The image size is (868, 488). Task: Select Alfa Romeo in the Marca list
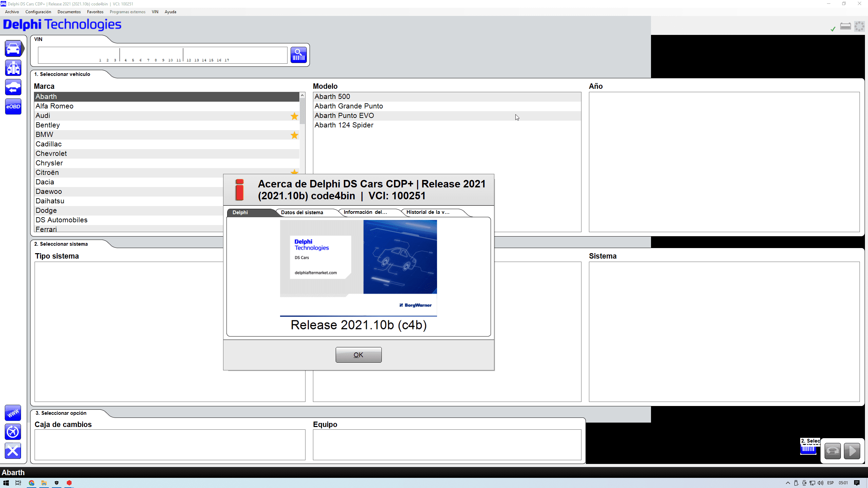(x=54, y=106)
